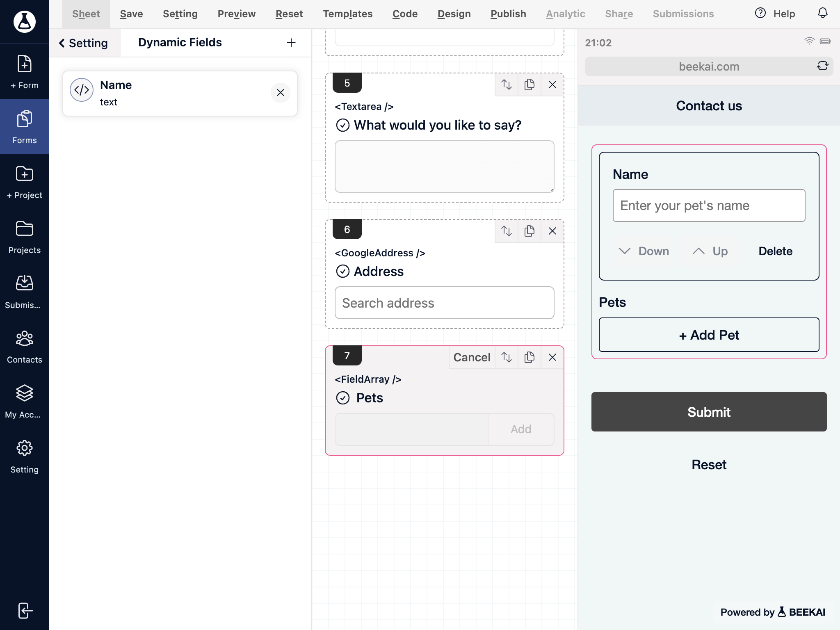
Task: Click the Name text input field
Action: click(x=709, y=205)
